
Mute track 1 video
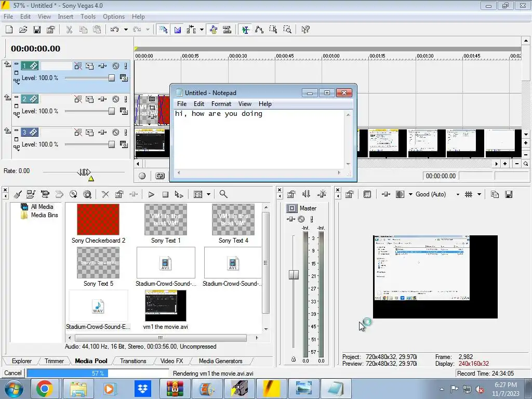(116, 66)
